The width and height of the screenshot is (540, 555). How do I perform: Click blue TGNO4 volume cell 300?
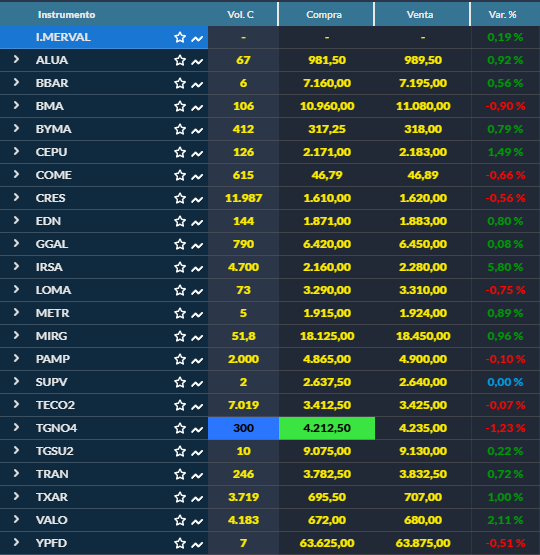tap(243, 428)
